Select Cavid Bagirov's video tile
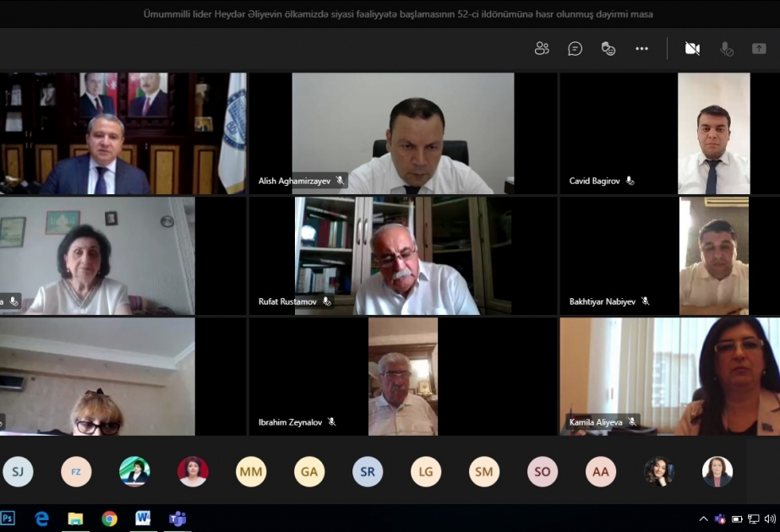 pyautogui.click(x=669, y=133)
